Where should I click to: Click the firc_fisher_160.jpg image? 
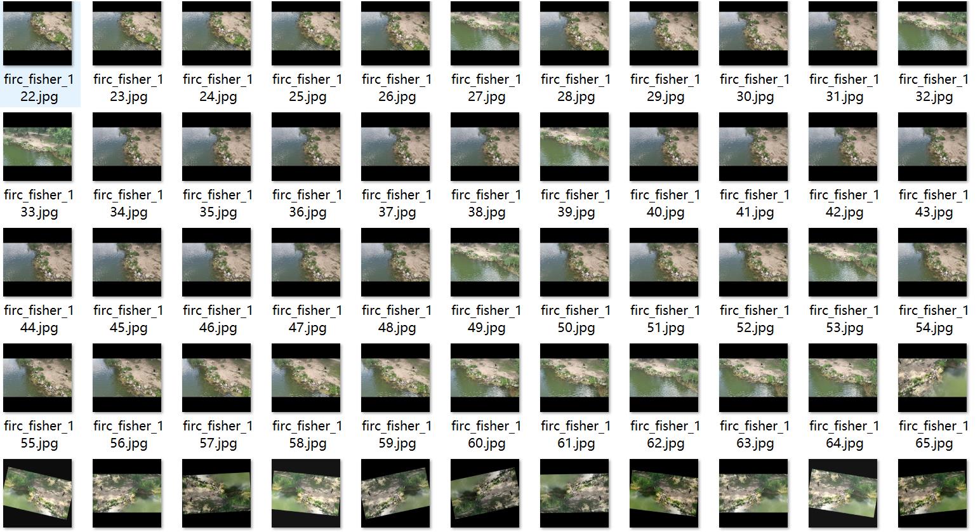pos(485,378)
